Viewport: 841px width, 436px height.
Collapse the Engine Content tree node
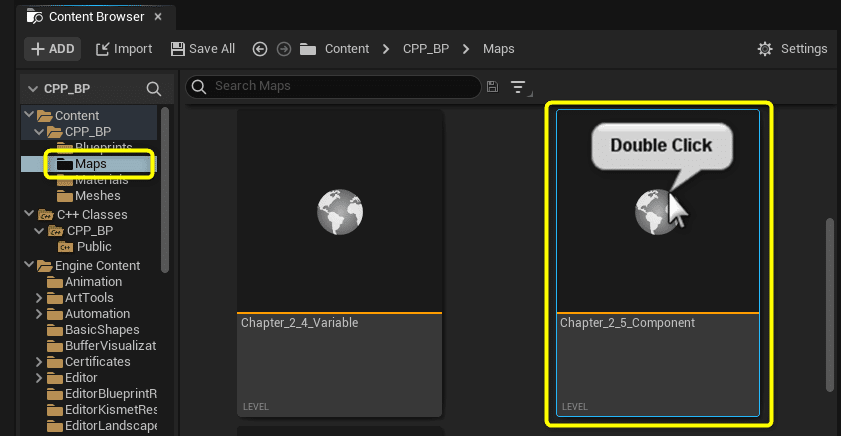pos(29,265)
